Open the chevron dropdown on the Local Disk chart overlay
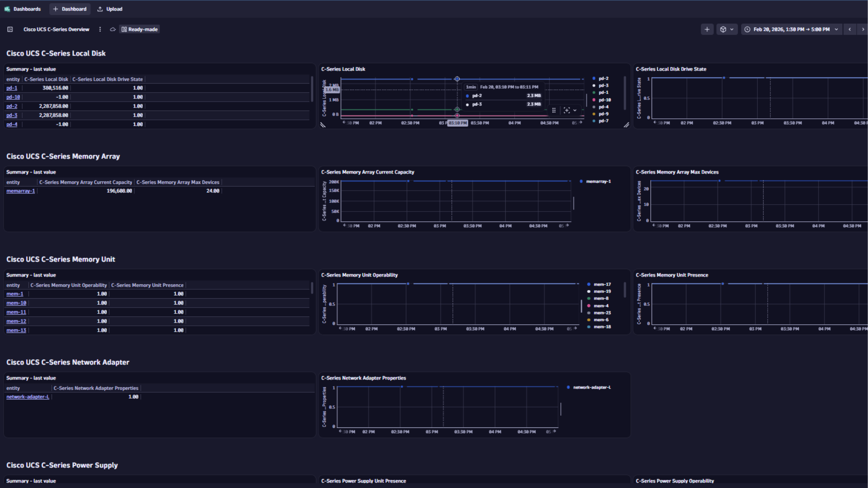 [x=575, y=110]
